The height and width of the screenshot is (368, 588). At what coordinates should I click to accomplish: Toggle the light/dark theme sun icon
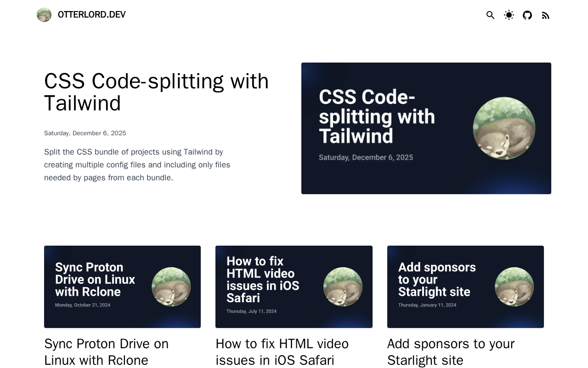pyautogui.click(x=509, y=15)
